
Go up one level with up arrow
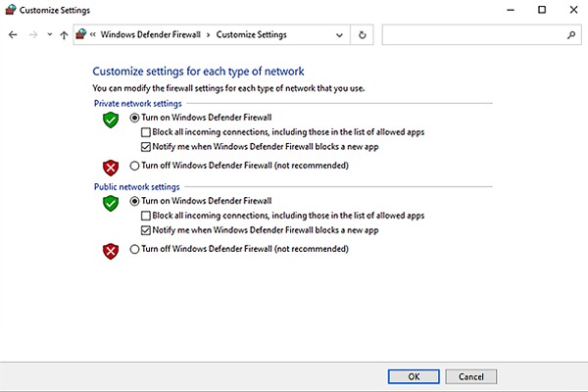tap(64, 35)
